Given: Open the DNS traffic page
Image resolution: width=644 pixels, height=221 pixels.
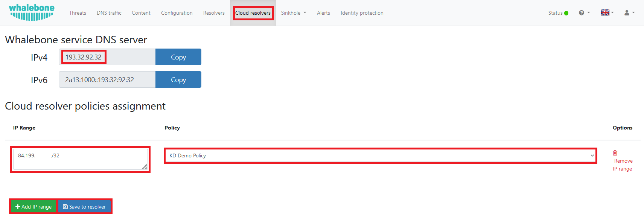Looking at the screenshot, I should 109,13.
